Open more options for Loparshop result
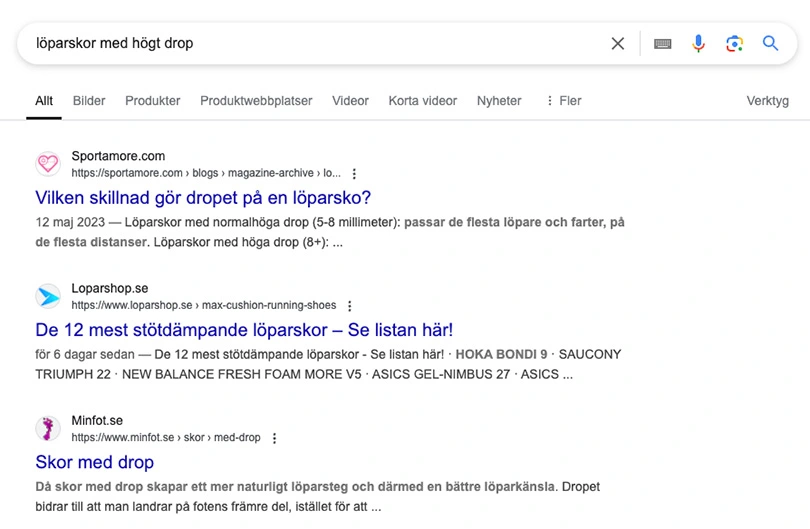This screenshot has height=529, width=810. [x=350, y=306]
